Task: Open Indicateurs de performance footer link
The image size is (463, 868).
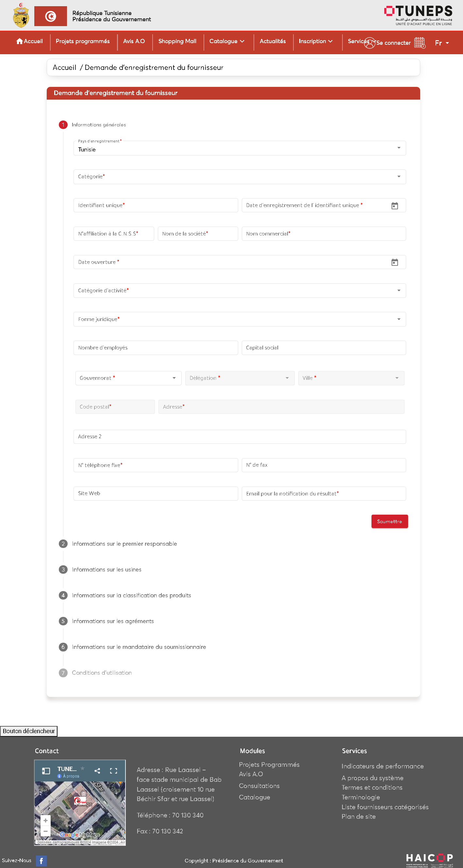Action: tap(382, 766)
